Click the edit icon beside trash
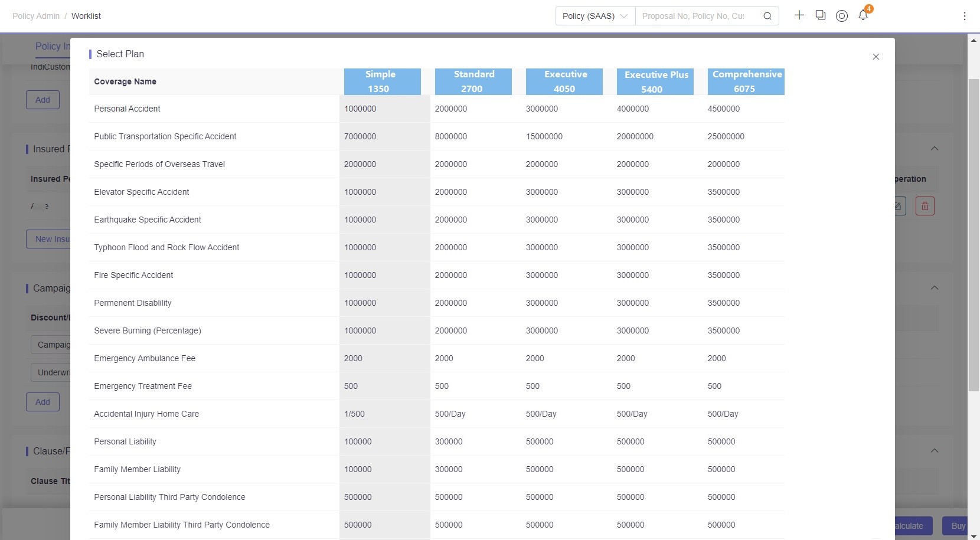This screenshot has width=980, height=540. click(x=899, y=206)
